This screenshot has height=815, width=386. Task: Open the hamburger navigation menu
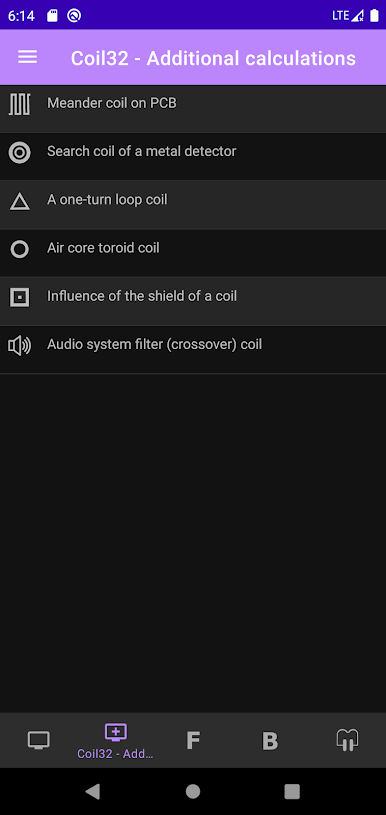(28, 57)
